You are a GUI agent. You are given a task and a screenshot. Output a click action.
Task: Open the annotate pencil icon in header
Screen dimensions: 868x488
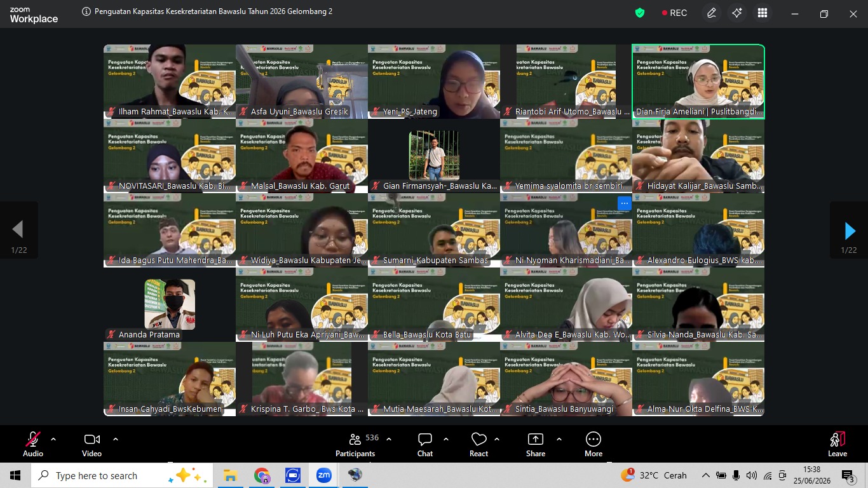pos(712,13)
